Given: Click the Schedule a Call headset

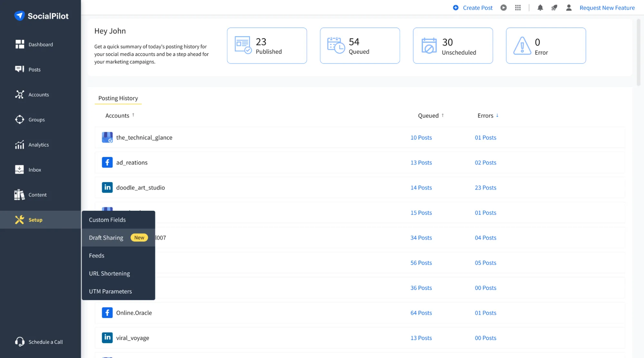Looking at the screenshot, I should (20, 342).
